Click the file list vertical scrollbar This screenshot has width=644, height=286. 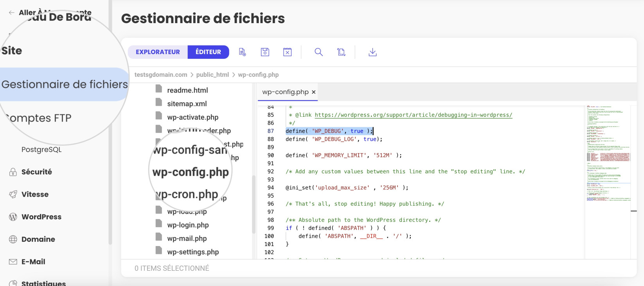(x=254, y=204)
